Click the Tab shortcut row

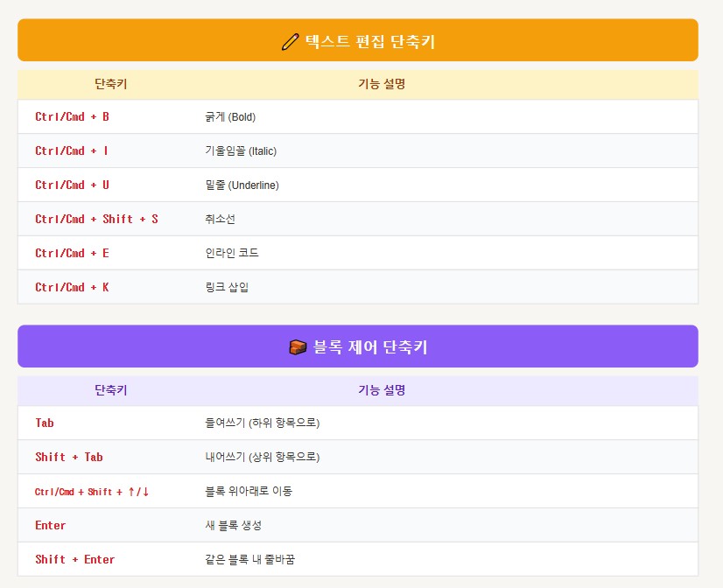coord(44,423)
